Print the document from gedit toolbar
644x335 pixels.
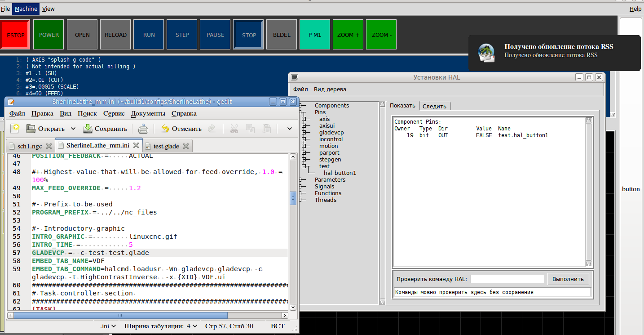(x=143, y=129)
